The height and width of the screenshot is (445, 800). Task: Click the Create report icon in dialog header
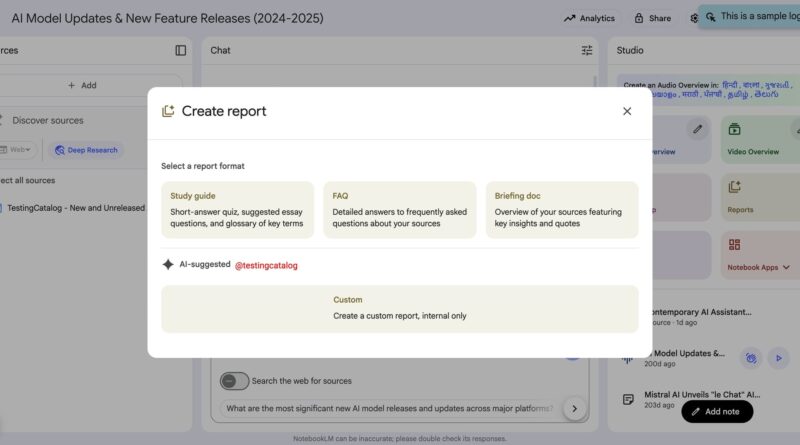click(x=168, y=111)
